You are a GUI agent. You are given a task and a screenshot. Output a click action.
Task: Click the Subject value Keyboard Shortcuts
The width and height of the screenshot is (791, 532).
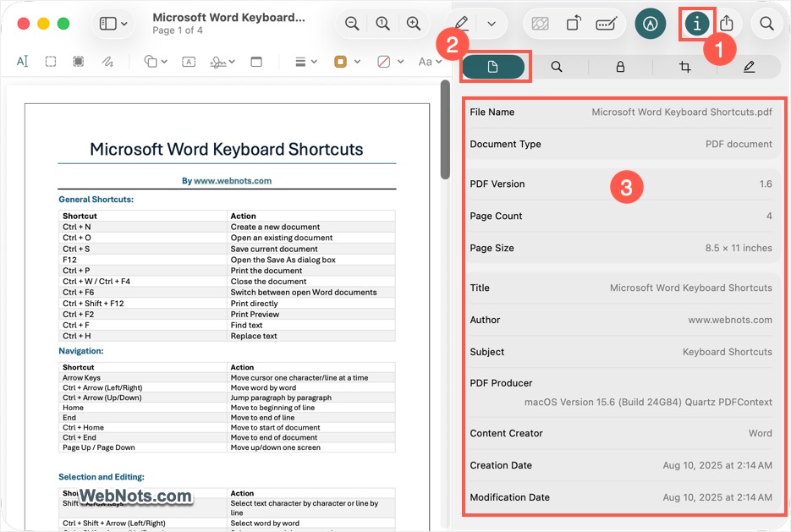727,352
